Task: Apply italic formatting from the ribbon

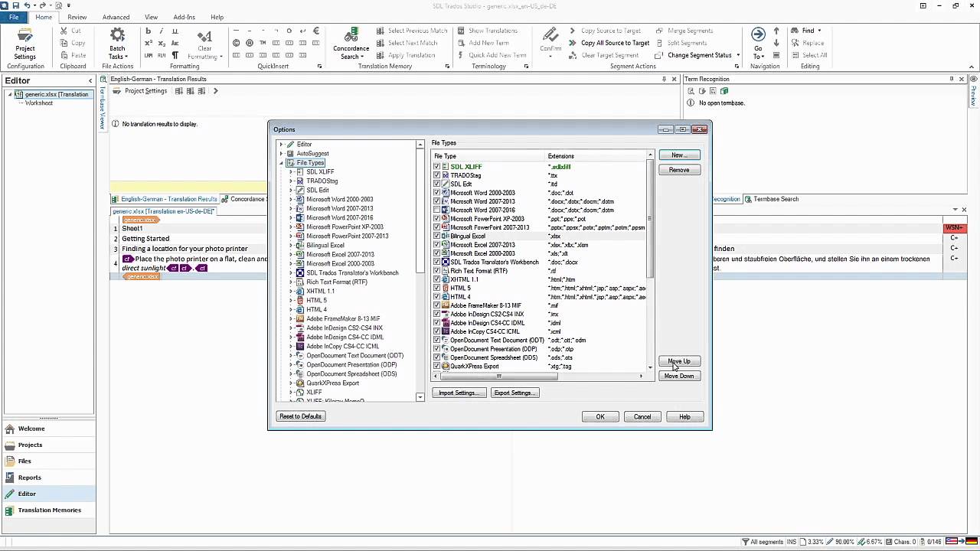Action: click(x=162, y=31)
